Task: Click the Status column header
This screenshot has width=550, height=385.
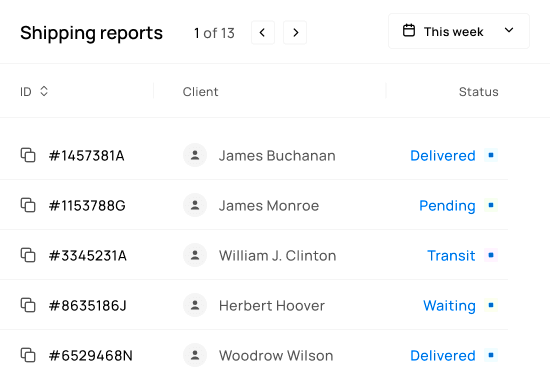Action: (x=478, y=92)
